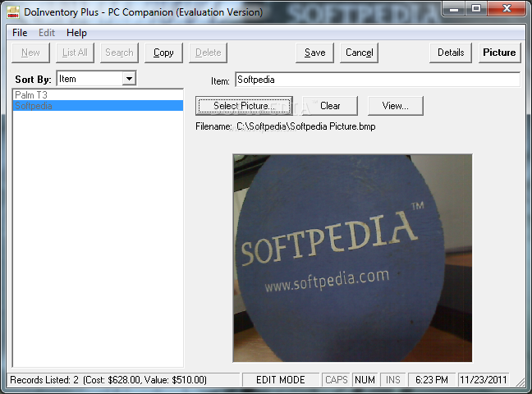Click the Select Picture... button

244,106
